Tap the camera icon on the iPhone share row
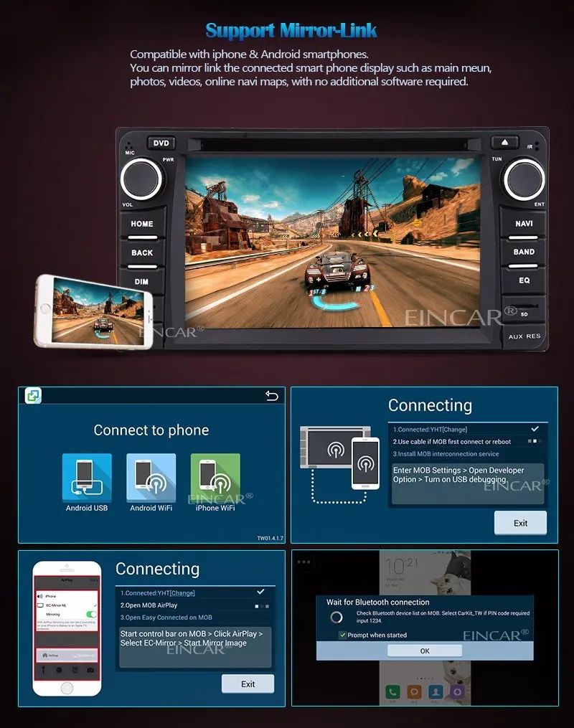 [x=90, y=669]
